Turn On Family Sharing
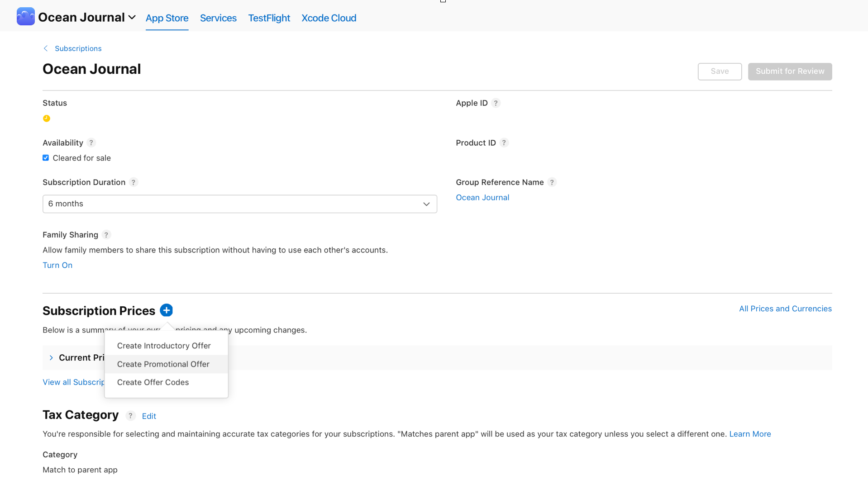Image resolution: width=868 pixels, height=485 pixels. click(57, 265)
